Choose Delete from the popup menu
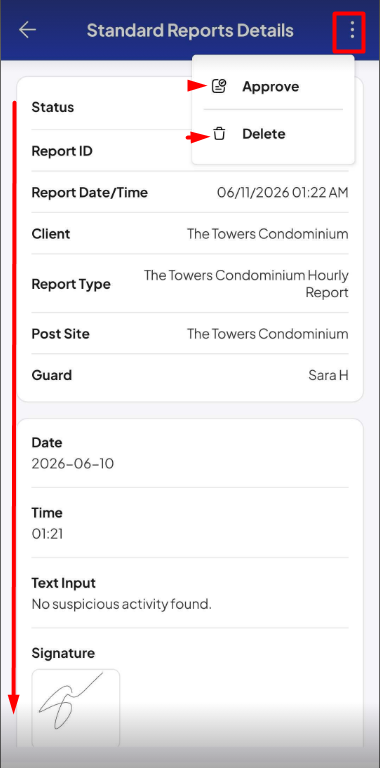This screenshot has width=380, height=768. coord(263,134)
